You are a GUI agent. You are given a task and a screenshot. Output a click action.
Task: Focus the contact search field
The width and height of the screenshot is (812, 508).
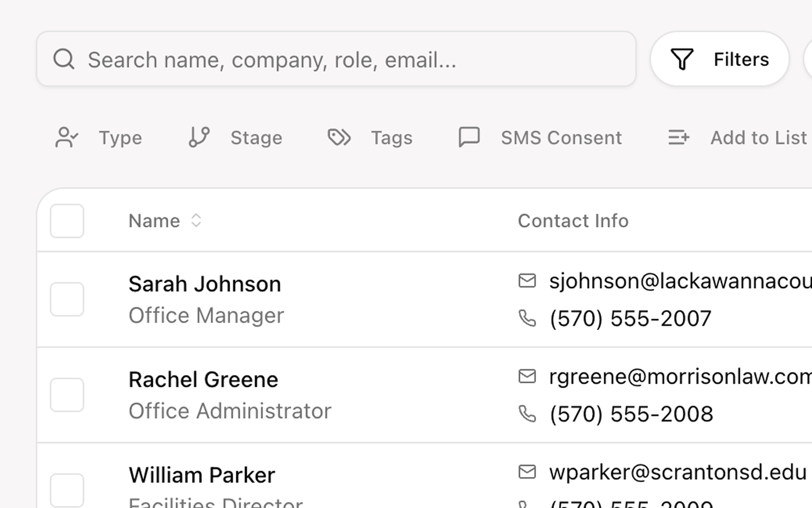(x=336, y=59)
